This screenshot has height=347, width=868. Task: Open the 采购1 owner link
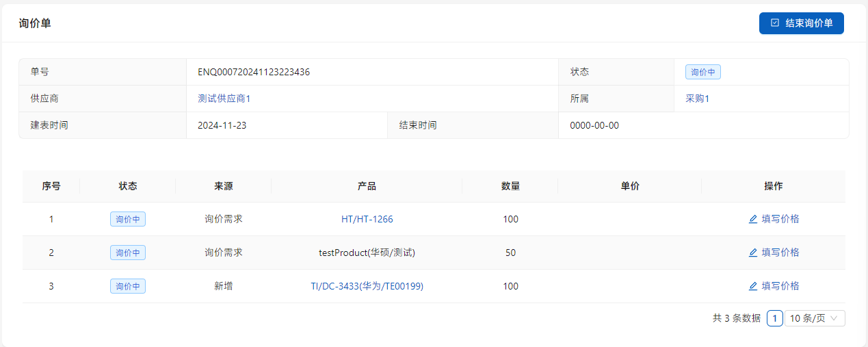[697, 99]
